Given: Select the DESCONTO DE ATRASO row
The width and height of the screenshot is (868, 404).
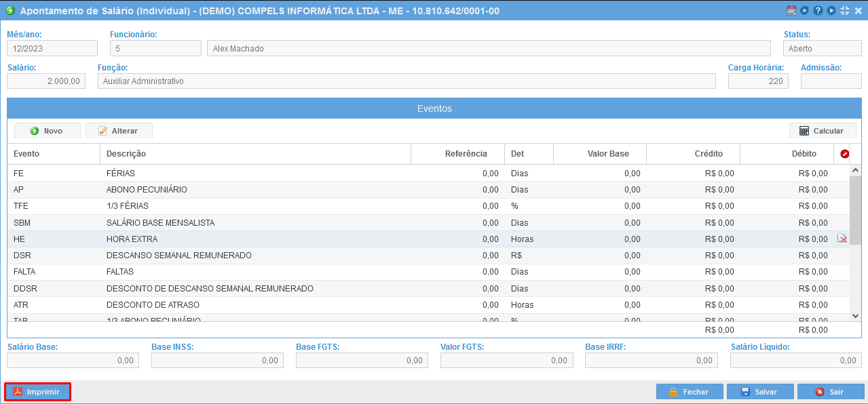Looking at the screenshot, I should point(429,304).
